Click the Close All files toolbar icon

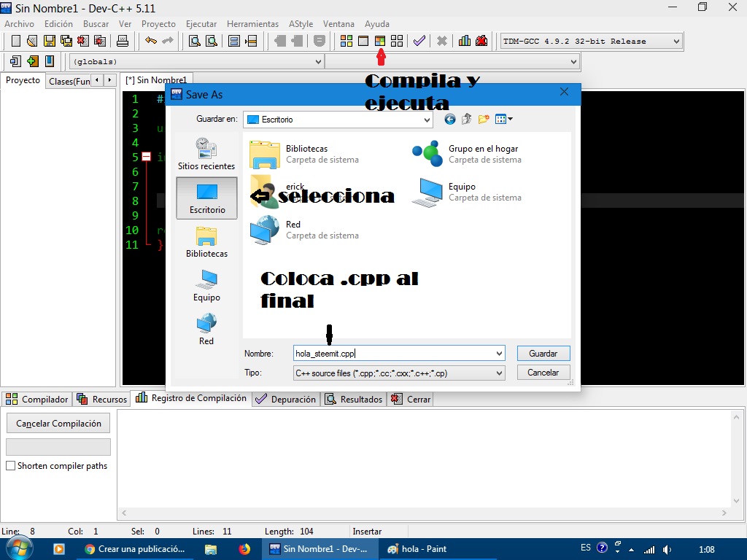[x=99, y=41]
